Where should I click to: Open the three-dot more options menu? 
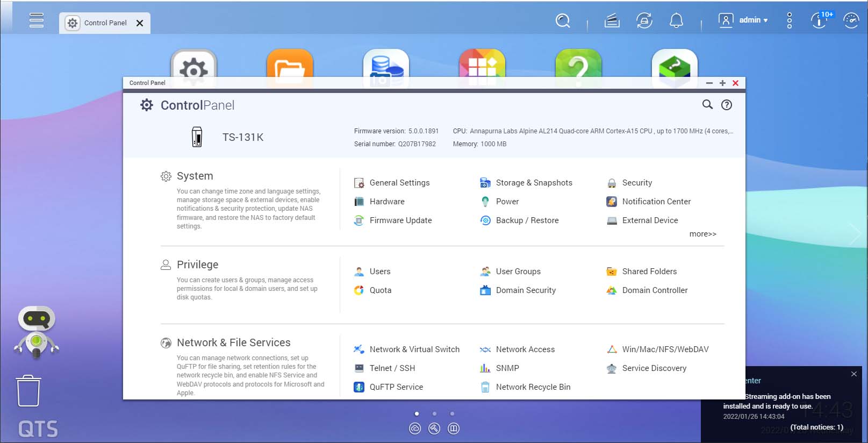pyautogui.click(x=789, y=20)
